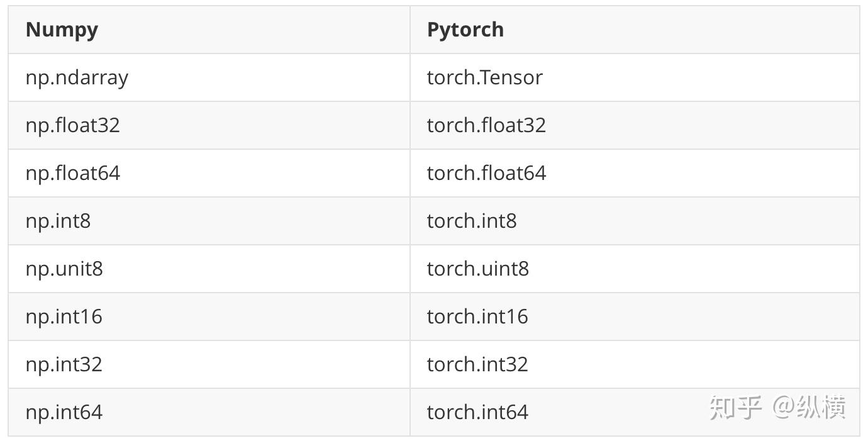
Task: Click the 知乎 watermark logo text
Action: (x=736, y=408)
